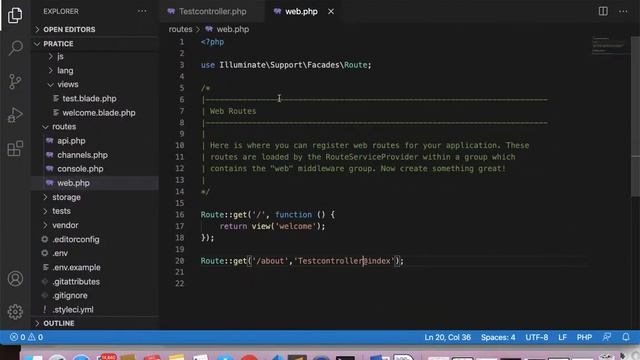The image size is (640, 360).
Task: Collapse the views folder
Action: [67, 84]
